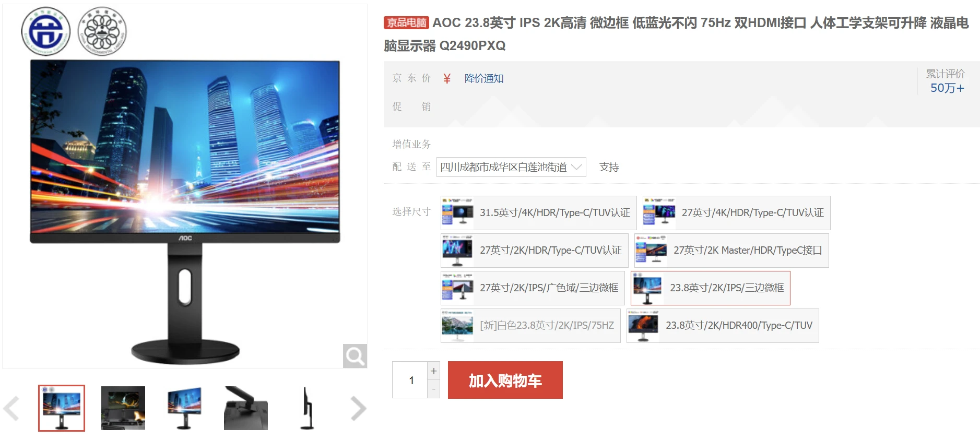Click the blue certification badge logo
Image resolution: width=980 pixels, height=439 pixels.
pyautogui.click(x=46, y=32)
